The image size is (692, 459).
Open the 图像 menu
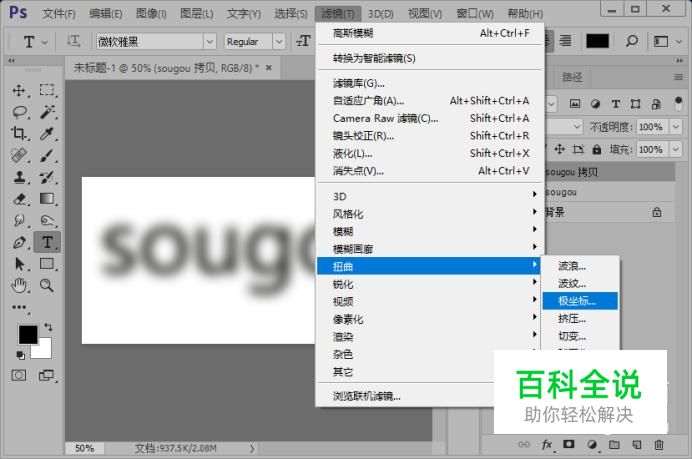pos(151,14)
